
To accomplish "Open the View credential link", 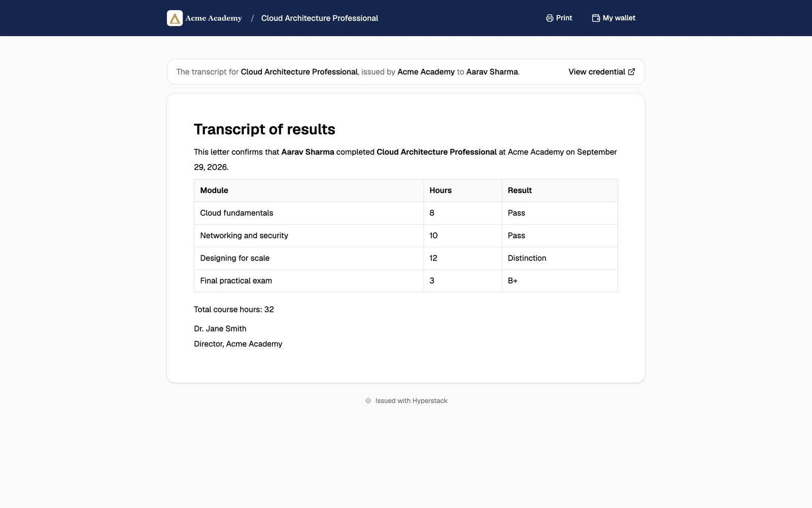I will coord(602,72).
